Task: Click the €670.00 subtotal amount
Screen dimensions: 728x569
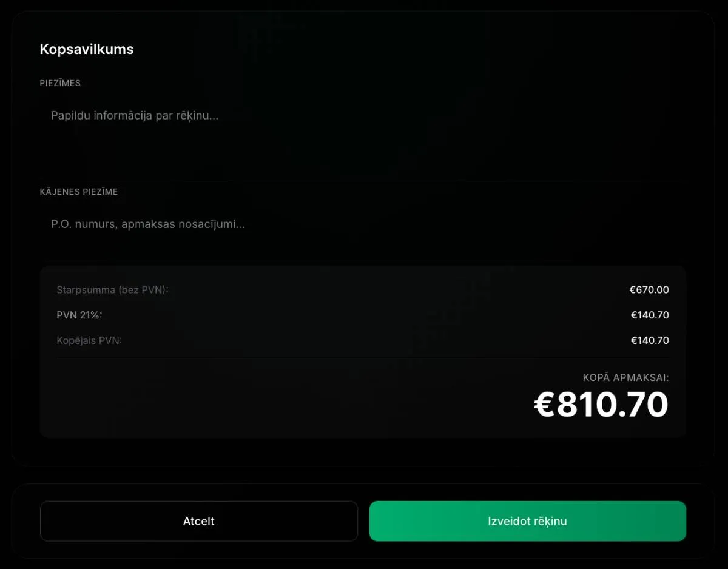Action: [649, 290]
